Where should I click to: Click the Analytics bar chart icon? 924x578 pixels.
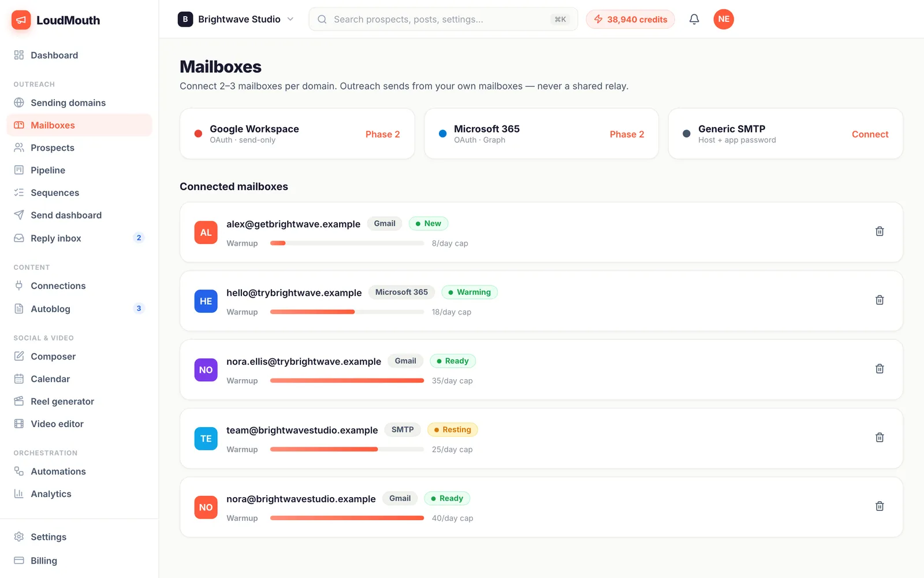click(19, 494)
